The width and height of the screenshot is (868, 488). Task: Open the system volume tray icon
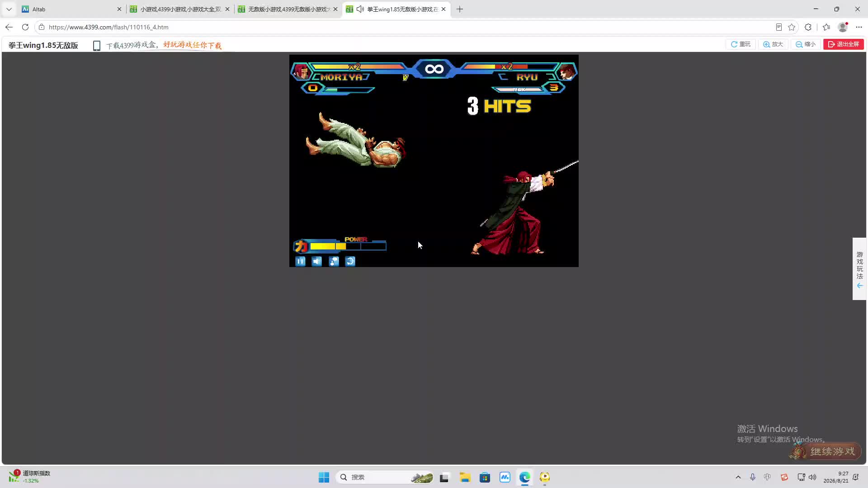pos(812,477)
